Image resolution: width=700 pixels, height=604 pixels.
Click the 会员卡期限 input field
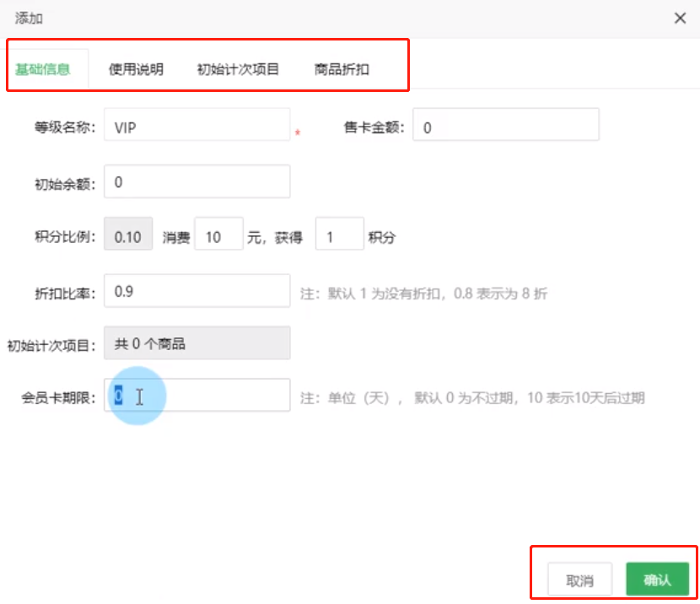197,395
